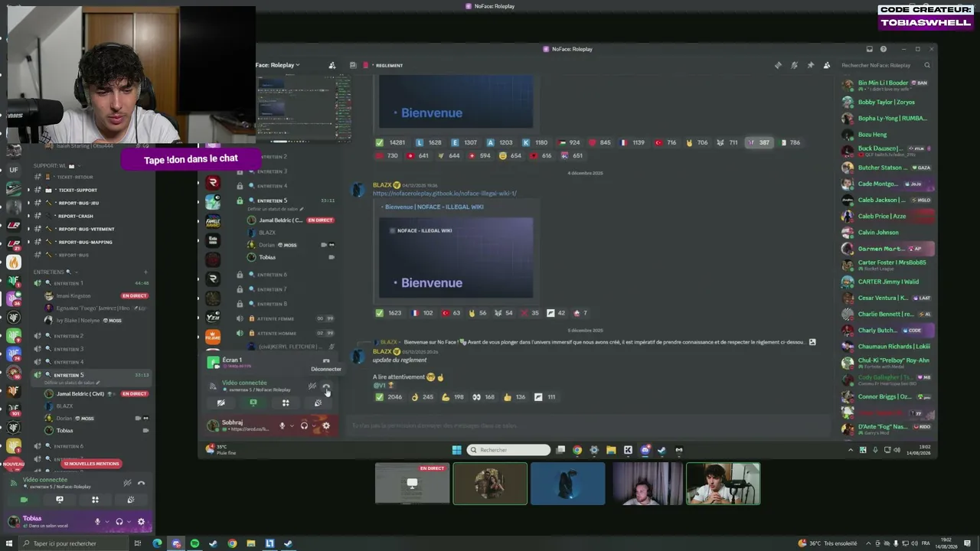Toggle noise suppression in Tobias's voice panel
This screenshot has width=980, height=551.
click(127, 483)
